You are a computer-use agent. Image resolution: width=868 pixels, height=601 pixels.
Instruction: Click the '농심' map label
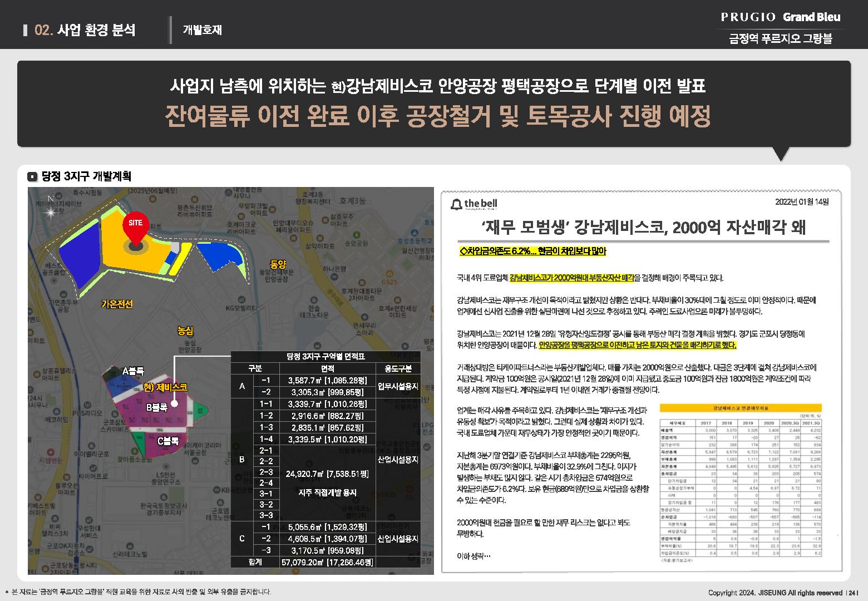tap(185, 331)
